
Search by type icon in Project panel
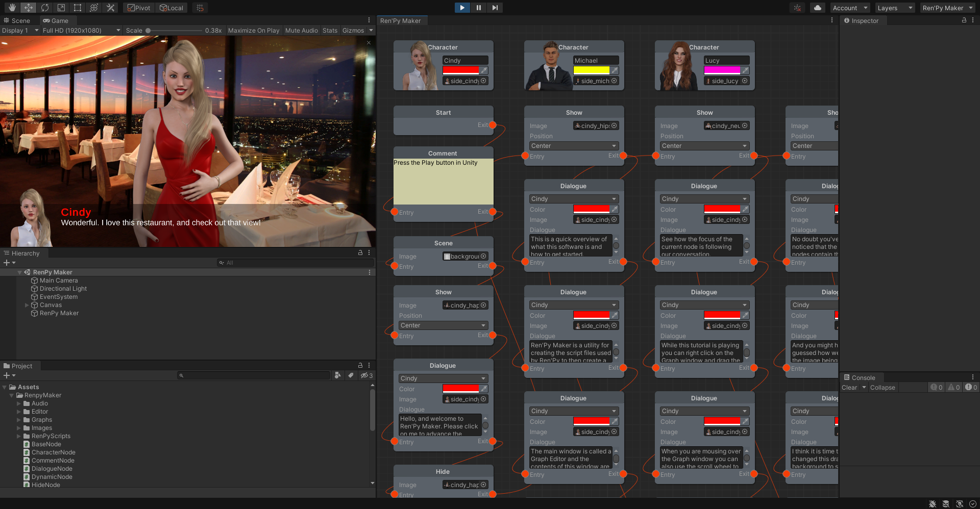click(338, 375)
